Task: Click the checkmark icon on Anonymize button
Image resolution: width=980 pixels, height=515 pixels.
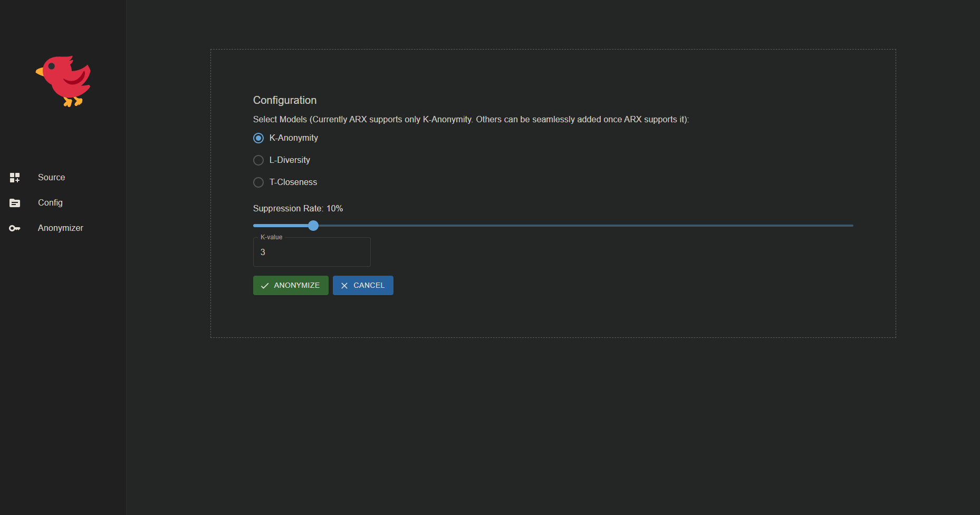Action: click(x=265, y=286)
